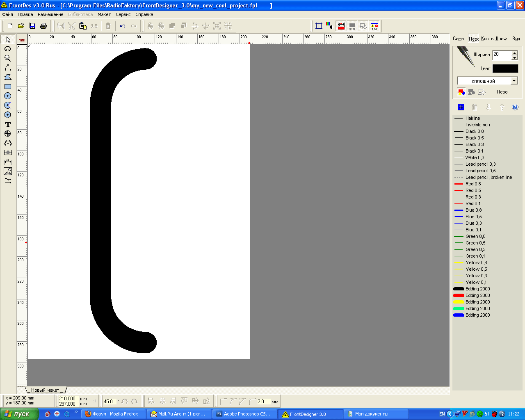Switch to the Симв. tab
The height and width of the screenshot is (420, 525).
(x=459, y=39)
